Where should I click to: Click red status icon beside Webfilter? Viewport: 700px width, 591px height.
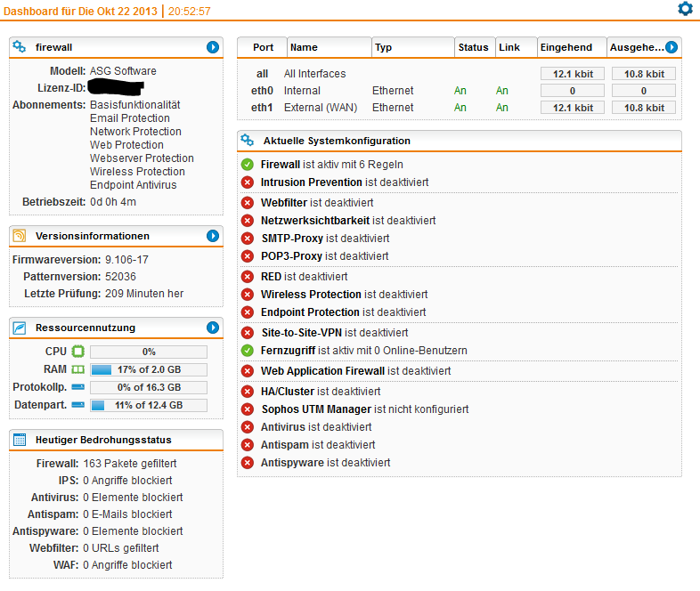coord(248,203)
